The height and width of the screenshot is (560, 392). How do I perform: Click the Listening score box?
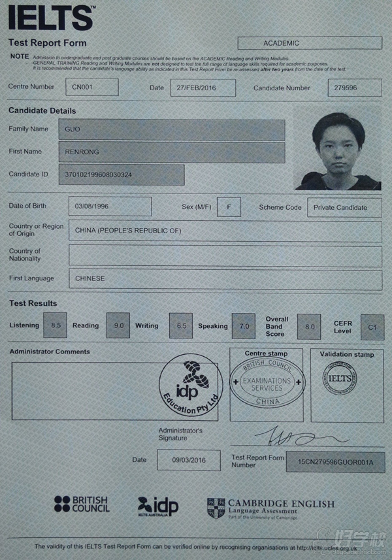tap(56, 325)
